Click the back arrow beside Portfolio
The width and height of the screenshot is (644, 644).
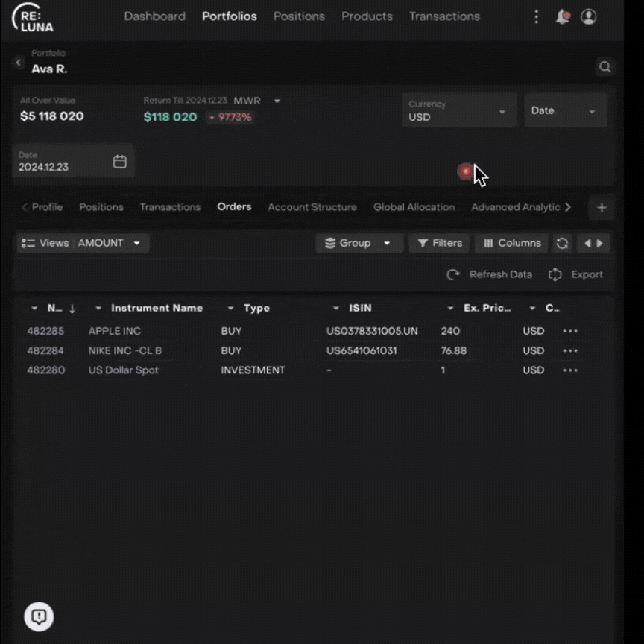19,63
